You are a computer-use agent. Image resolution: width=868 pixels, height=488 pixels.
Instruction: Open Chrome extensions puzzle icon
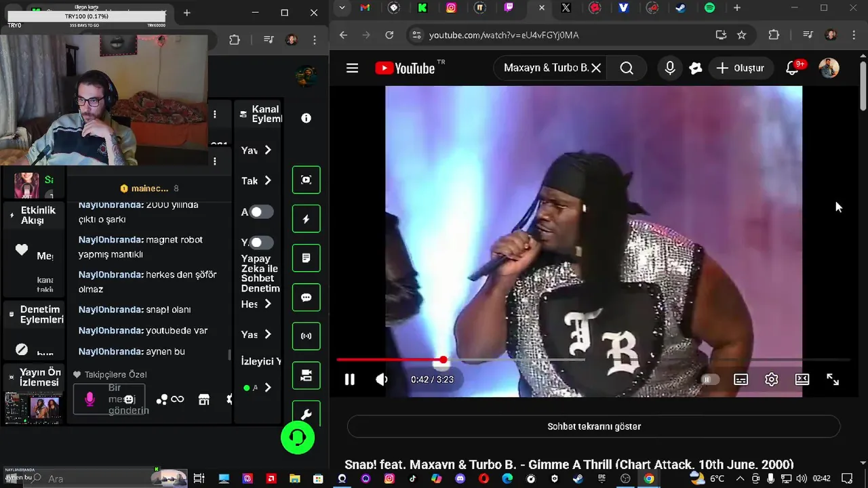coord(774,35)
